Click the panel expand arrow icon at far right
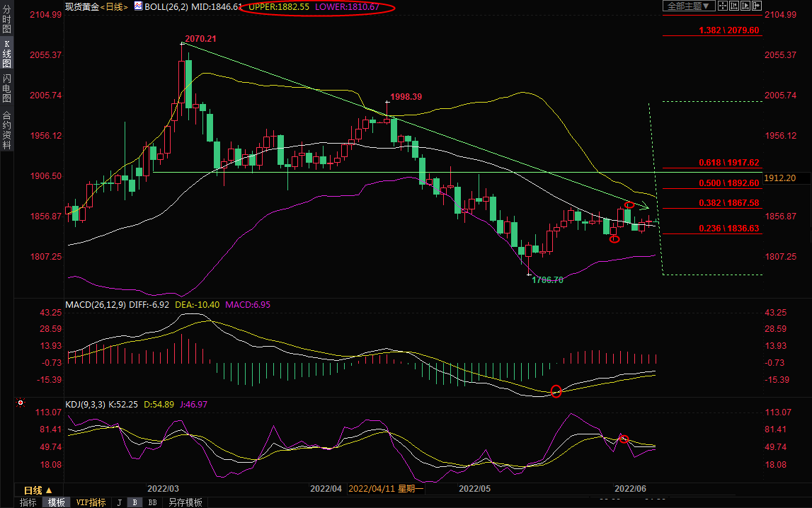 coord(755,6)
